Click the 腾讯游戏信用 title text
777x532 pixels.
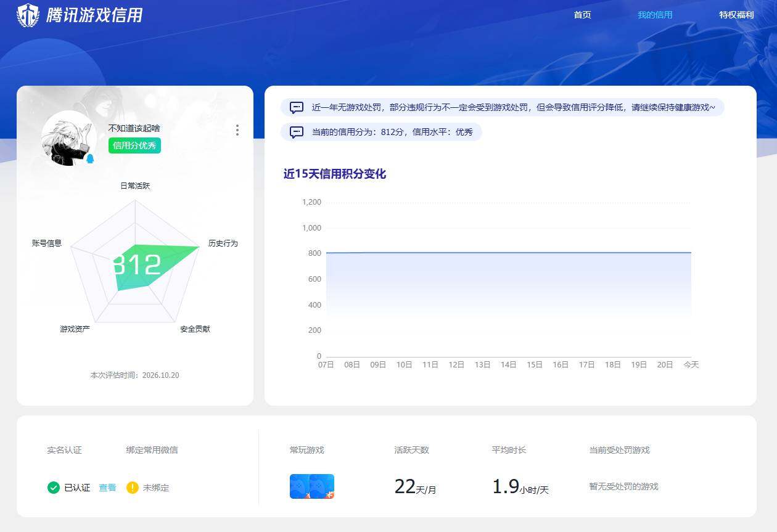94,15
